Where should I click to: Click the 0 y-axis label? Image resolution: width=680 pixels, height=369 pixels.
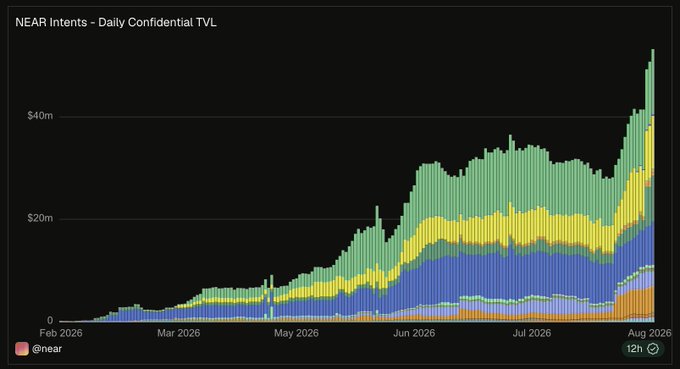(x=50, y=320)
